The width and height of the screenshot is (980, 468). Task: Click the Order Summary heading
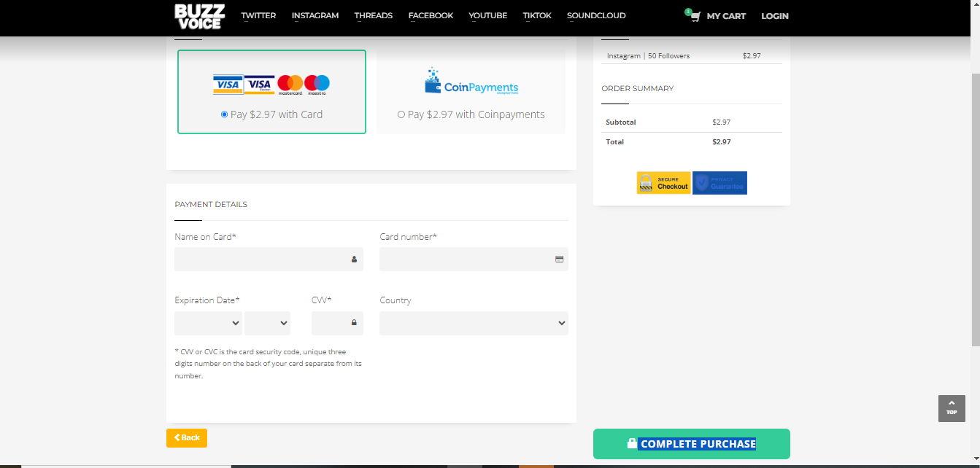pos(637,88)
